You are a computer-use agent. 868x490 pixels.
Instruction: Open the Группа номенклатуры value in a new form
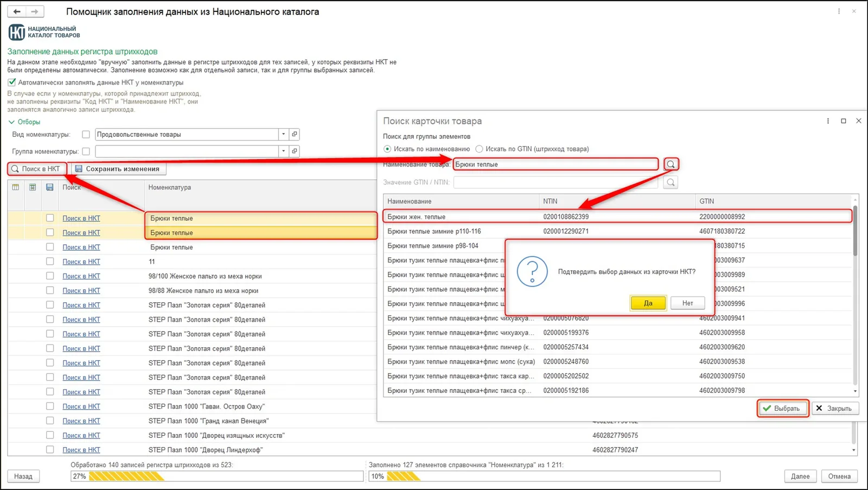tap(295, 151)
